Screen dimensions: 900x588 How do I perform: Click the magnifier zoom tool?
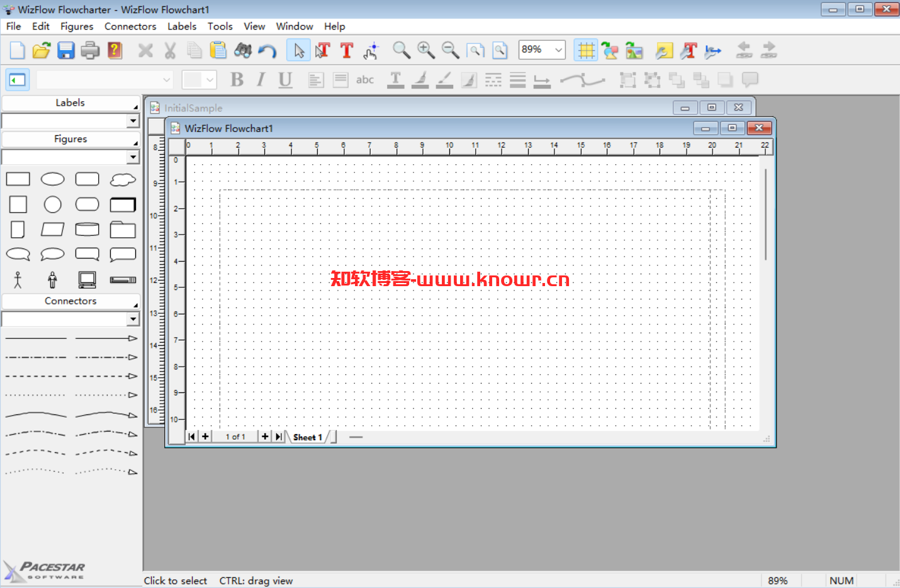(402, 50)
